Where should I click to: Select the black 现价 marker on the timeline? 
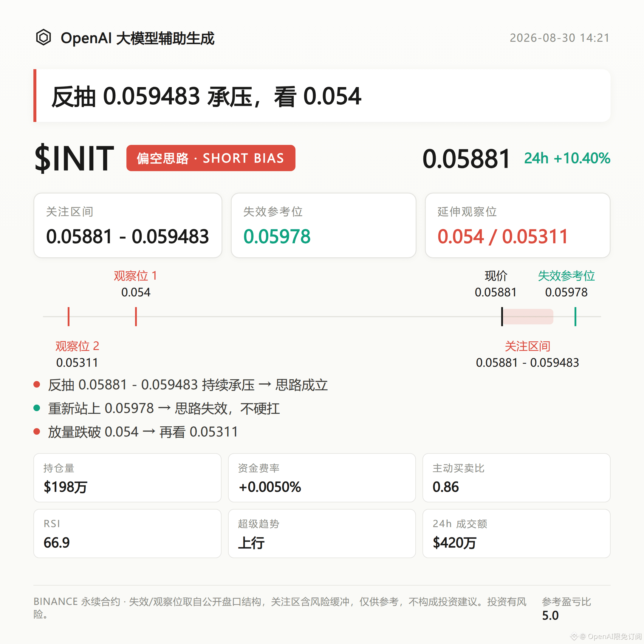(x=502, y=316)
